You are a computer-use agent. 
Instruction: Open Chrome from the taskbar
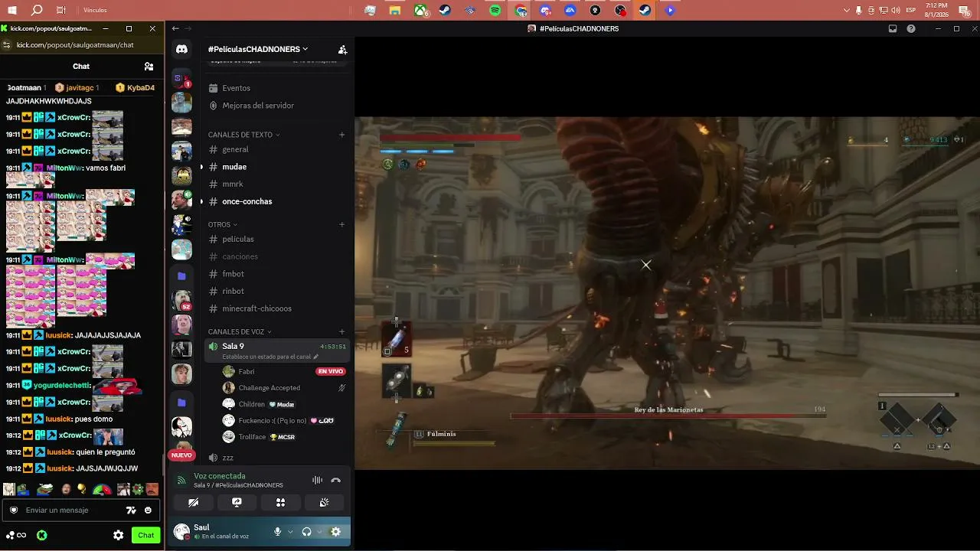click(521, 11)
